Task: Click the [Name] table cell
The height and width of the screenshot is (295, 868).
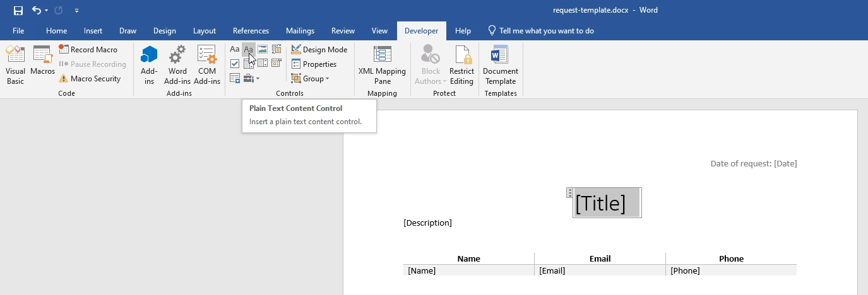Action: coord(468,270)
